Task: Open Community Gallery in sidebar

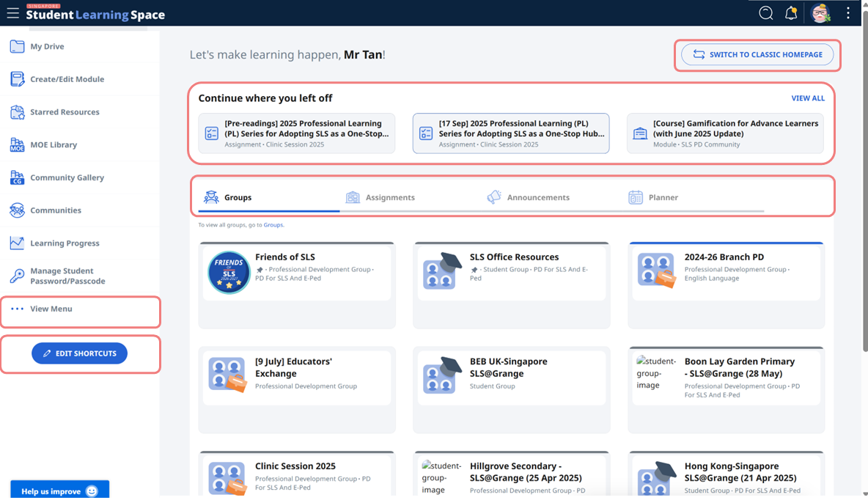Action: tap(67, 177)
